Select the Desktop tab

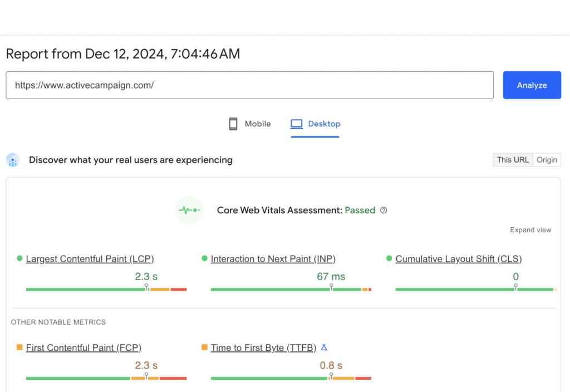point(315,124)
